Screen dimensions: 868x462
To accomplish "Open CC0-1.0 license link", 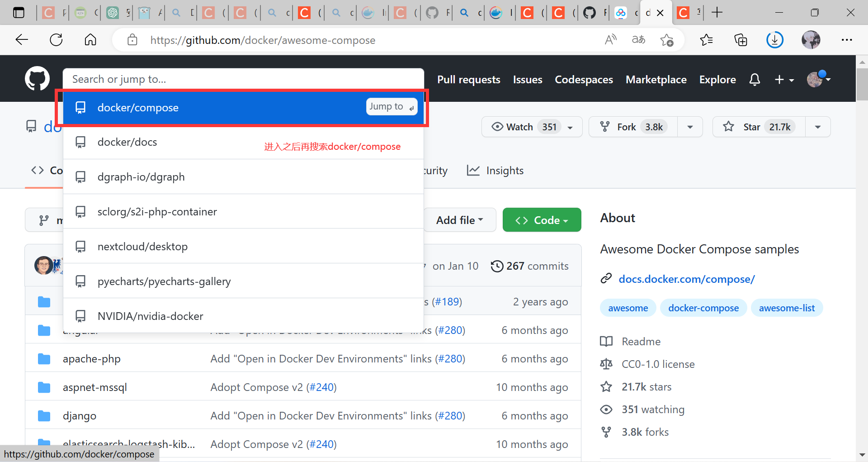I will click(x=647, y=364).
